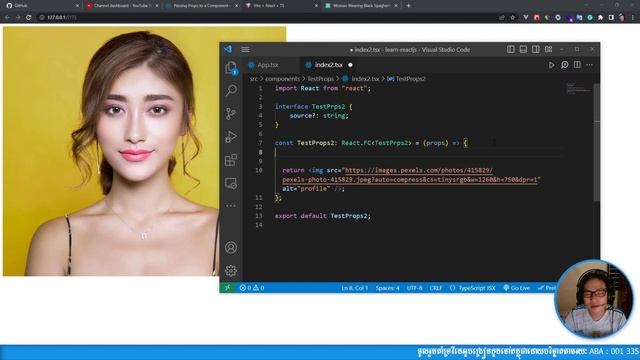Open the Customize Layout control

pyautogui.click(x=549, y=49)
